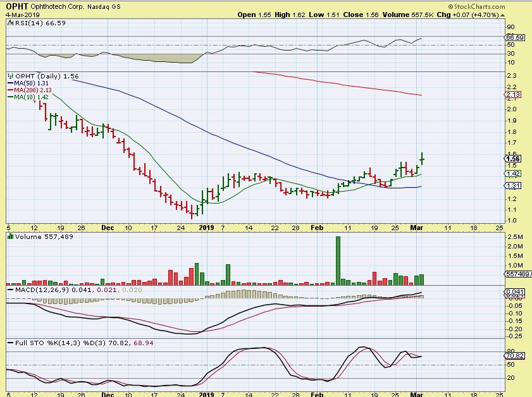Click the Ophthotech Corp. company name
532x397 pixels.
point(58,6)
